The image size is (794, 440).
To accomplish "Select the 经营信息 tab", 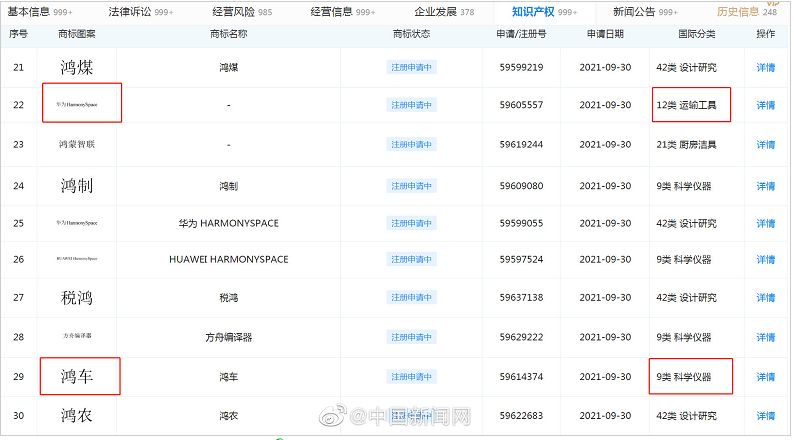I will coord(342,12).
